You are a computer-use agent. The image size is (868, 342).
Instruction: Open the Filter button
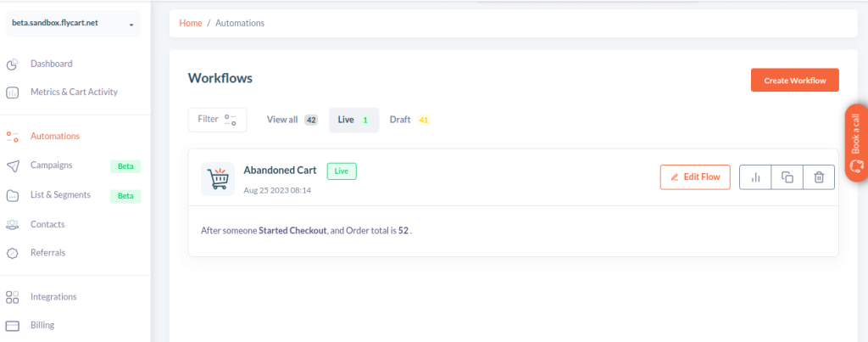[218, 120]
